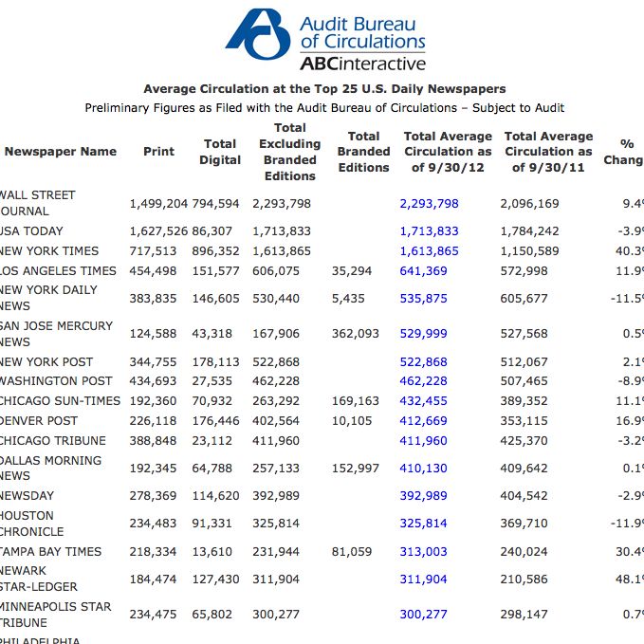644x644 pixels.
Task: Open Newark Star-Ledger 311,904 blue link
Action: pyautogui.click(x=423, y=580)
